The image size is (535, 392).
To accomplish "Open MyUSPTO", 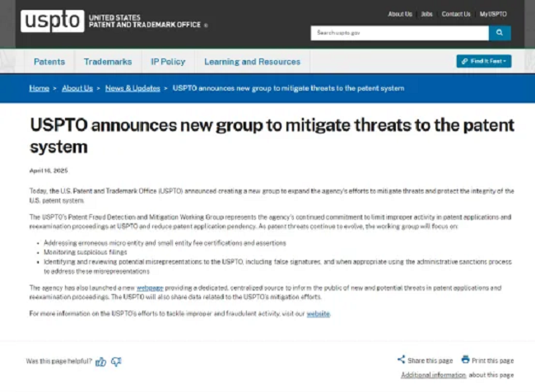I will 493,14.
